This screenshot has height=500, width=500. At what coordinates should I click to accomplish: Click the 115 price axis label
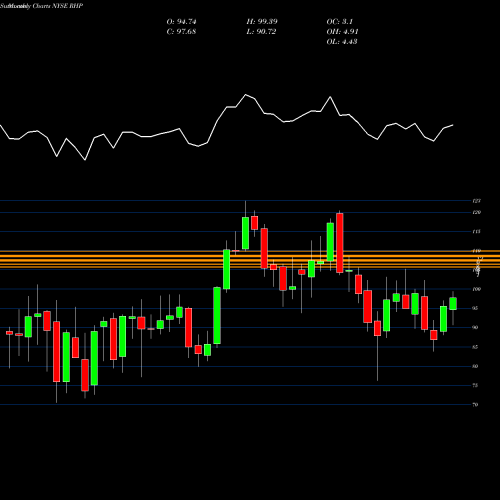click(477, 231)
